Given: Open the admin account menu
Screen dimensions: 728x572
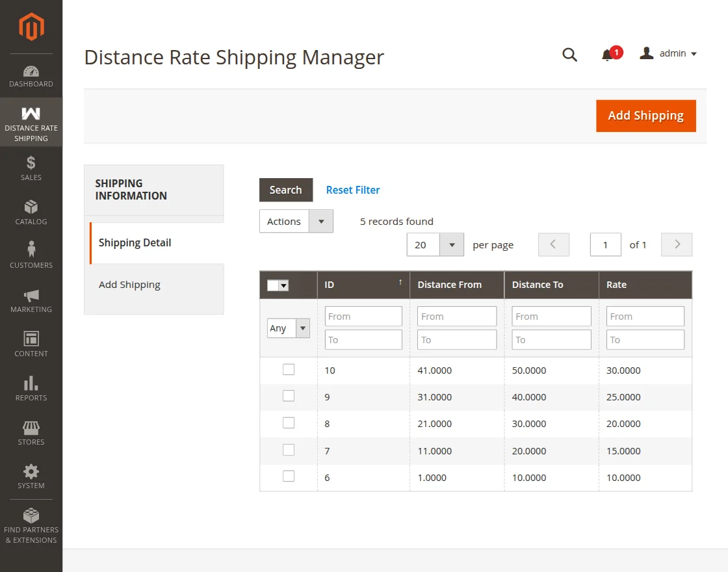Looking at the screenshot, I should 669,54.
